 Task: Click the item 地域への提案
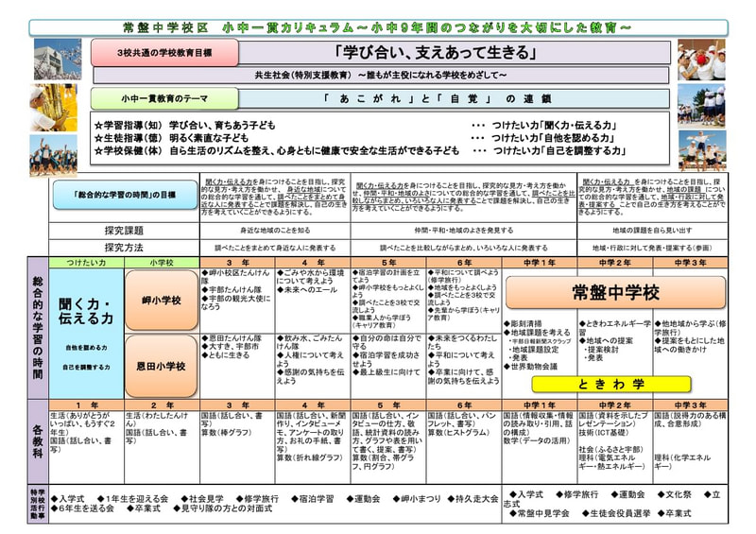pos(606,340)
